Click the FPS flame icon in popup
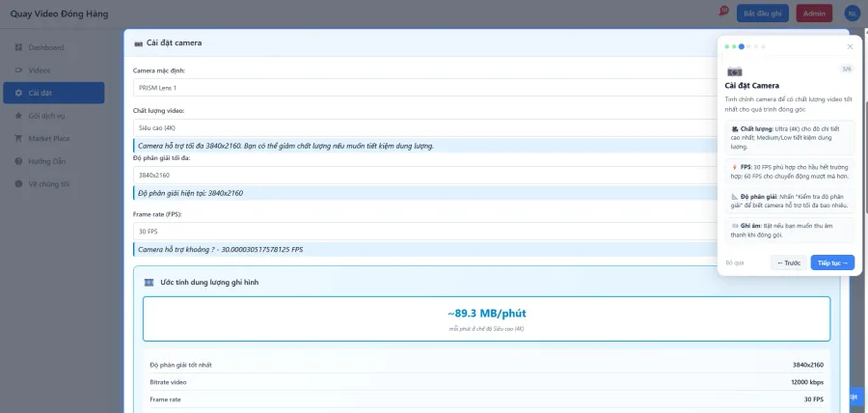The height and width of the screenshot is (413, 868). pos(735,167)
